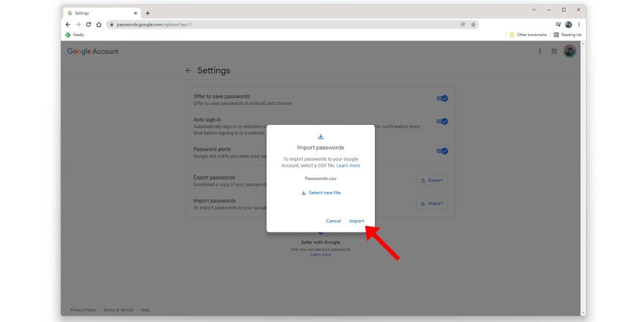644x322 pixels.
Task: Open Google Account avatar in header
Action: (569, 52)
